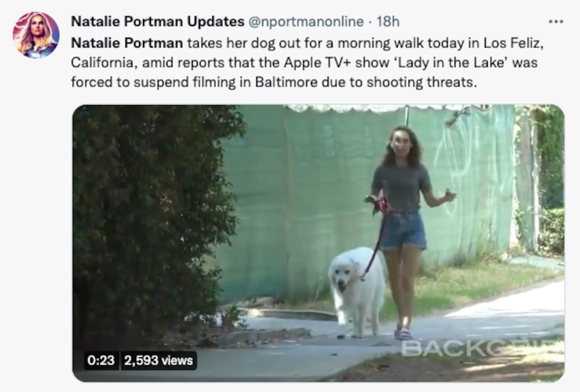Screen dimensions: 580x392
Task: Click the 0:23 video duration badge
Action: pyautogui.click(x=101, y=360)
